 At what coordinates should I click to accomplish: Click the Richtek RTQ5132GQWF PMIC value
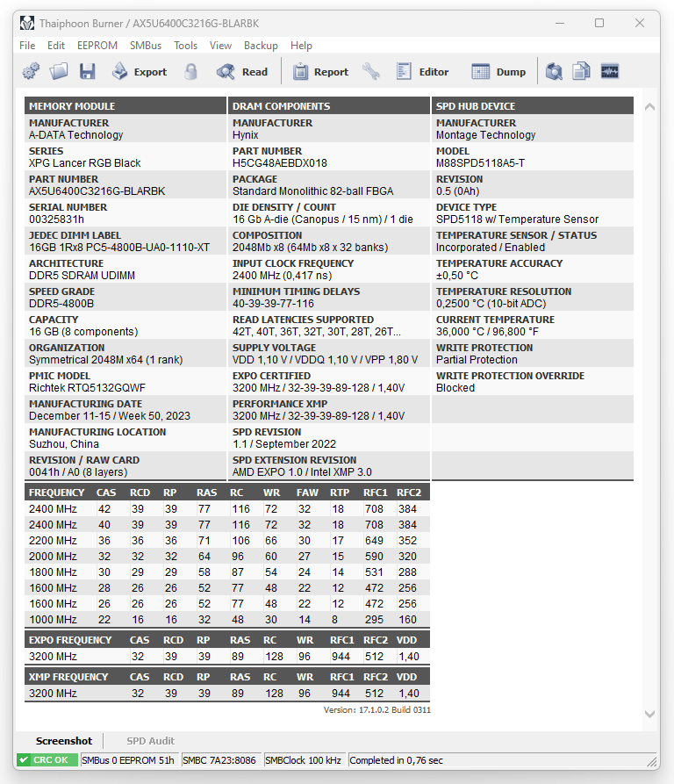coord(87,387)
